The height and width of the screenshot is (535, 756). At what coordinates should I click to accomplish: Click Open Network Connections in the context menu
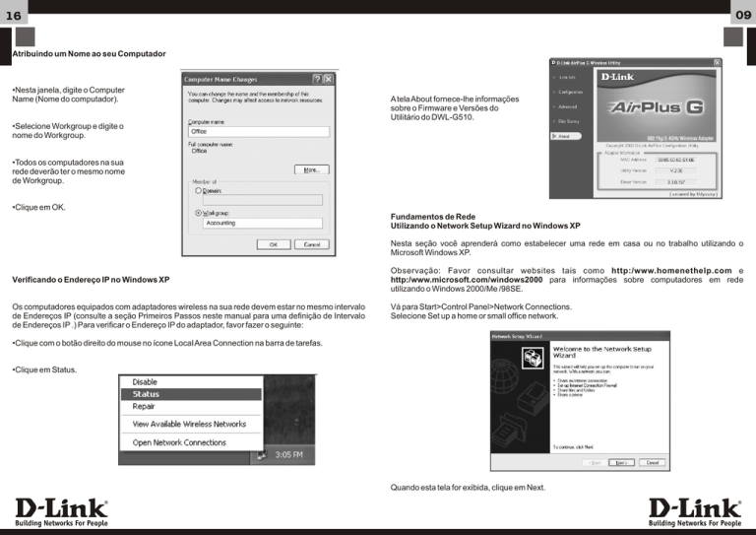(x=179, y=442)
